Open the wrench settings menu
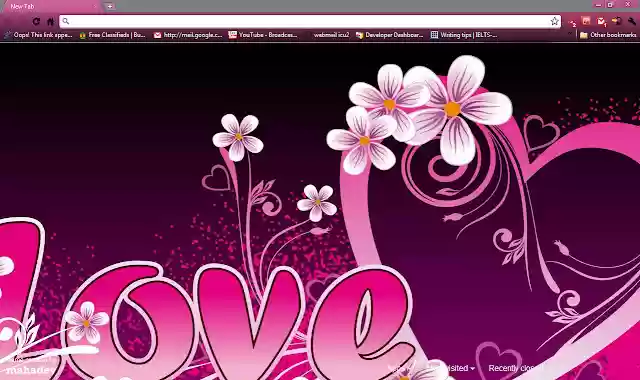This screenshot has width=640, height=380. pos(632,21)
